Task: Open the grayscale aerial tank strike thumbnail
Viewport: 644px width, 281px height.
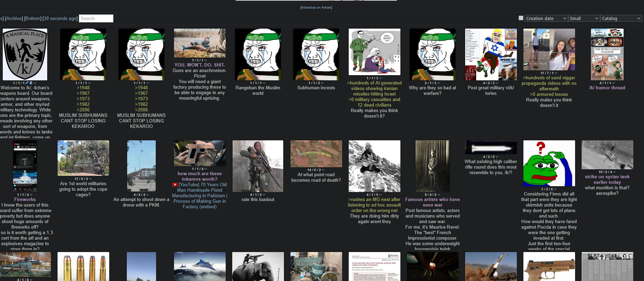Action: coord(607,155)
